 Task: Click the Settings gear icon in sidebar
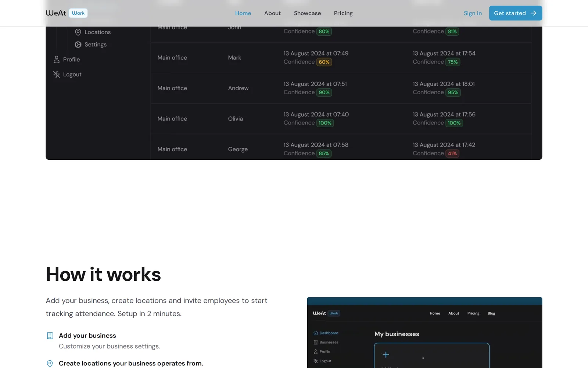78,45
